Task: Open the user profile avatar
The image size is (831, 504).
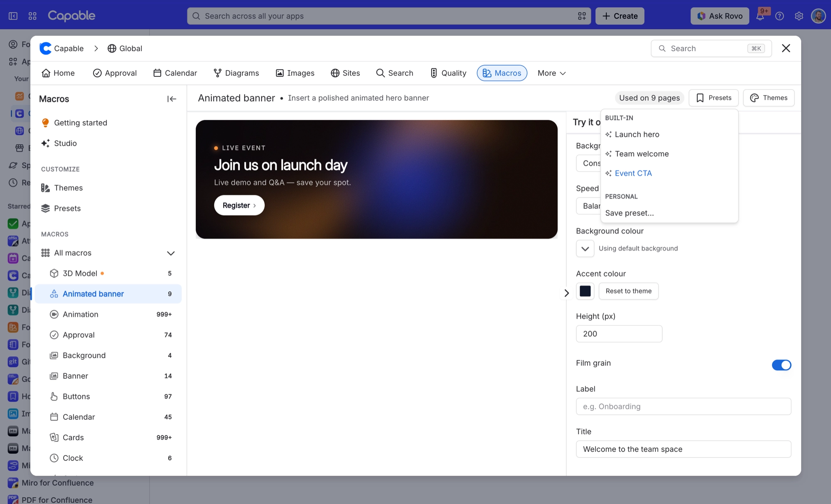Action: 818,16
